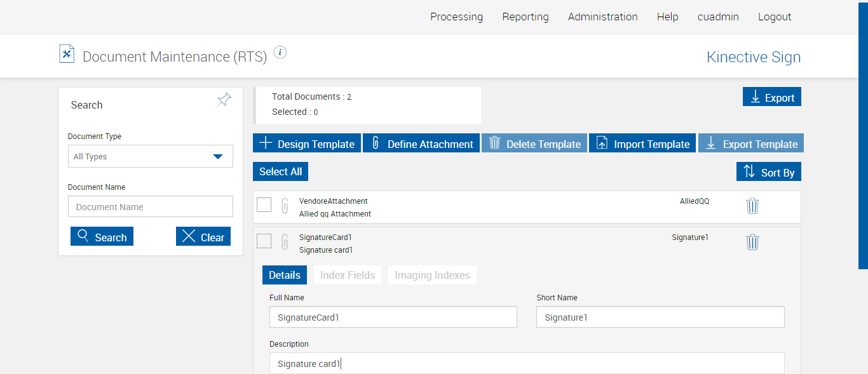The image size is (868, 374).
Task: Open the Sort By options
Action: click(768, 172)
